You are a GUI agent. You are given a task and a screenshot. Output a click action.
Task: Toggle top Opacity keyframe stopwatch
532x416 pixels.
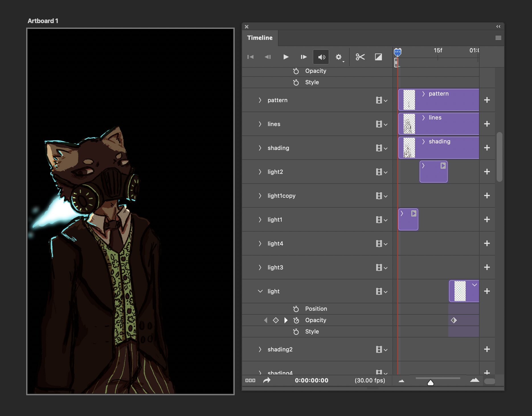click(296, 71)
